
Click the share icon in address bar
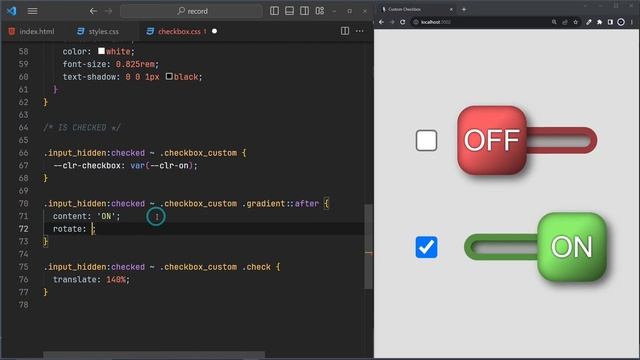565,22
